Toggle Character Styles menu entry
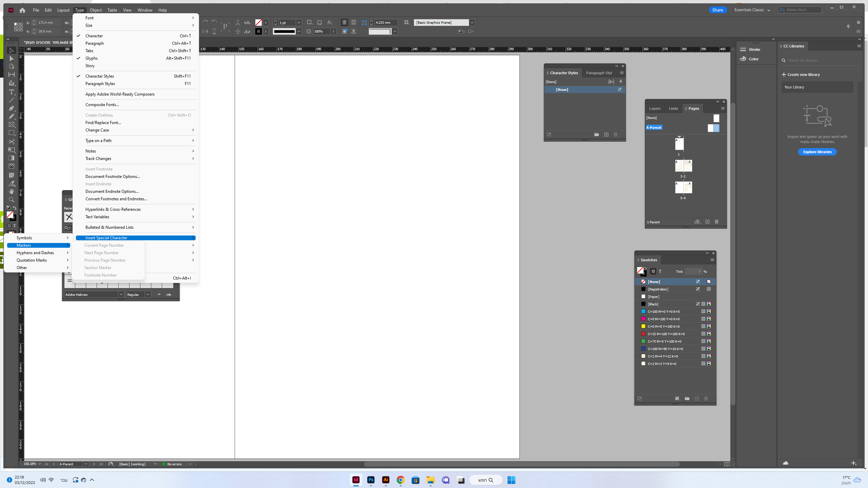The image size is (868, 488). tap(99, 76)
